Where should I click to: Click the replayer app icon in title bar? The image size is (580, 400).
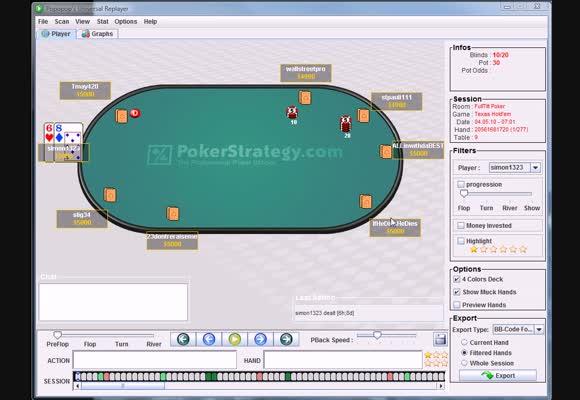pos(40,8)
